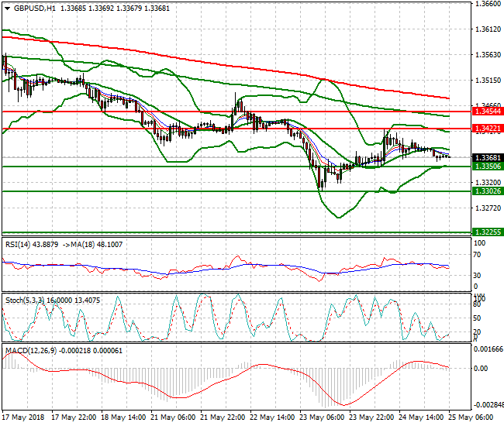Image resolution: width=504 pixels, height=426 pixels.
Task: Select the GBPUSD,H1 symbol title text
Action: 35,9
